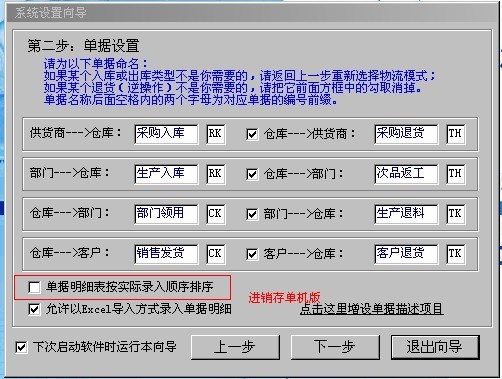The height and width of the screenshot is (379, 502).
Task: Select the 客户退货 name field
Action: click(x=406, y=254)
